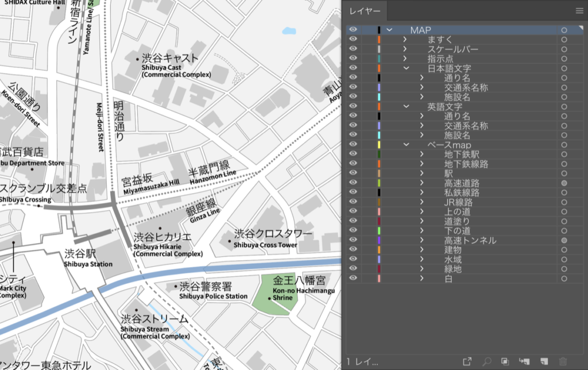Click the target circle of JR線路 layer

tap(564, 202)
